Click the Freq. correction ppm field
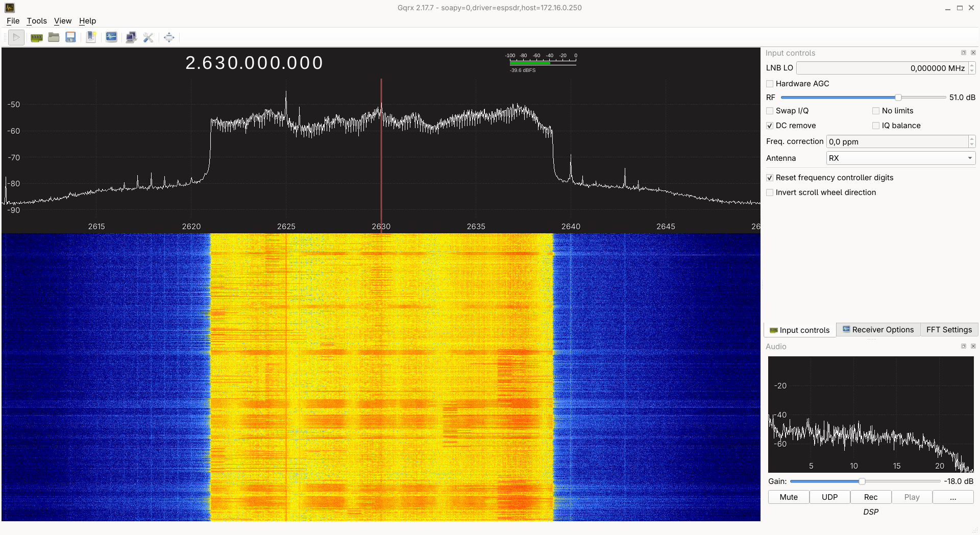This screenshot has width=980, height=535. [897, 142]
